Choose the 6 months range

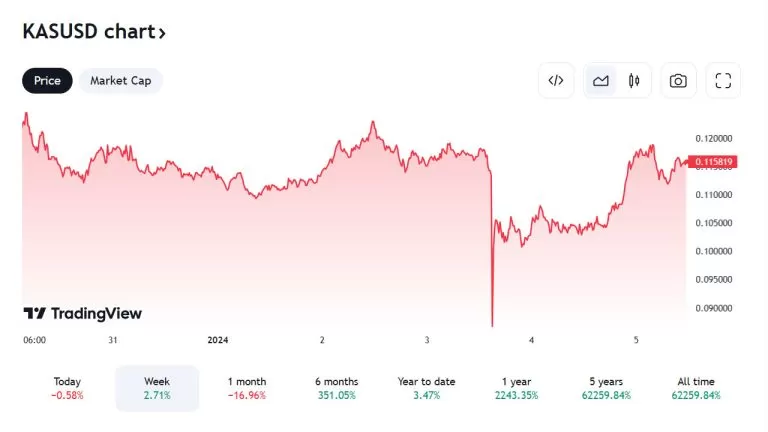point(336,388)
